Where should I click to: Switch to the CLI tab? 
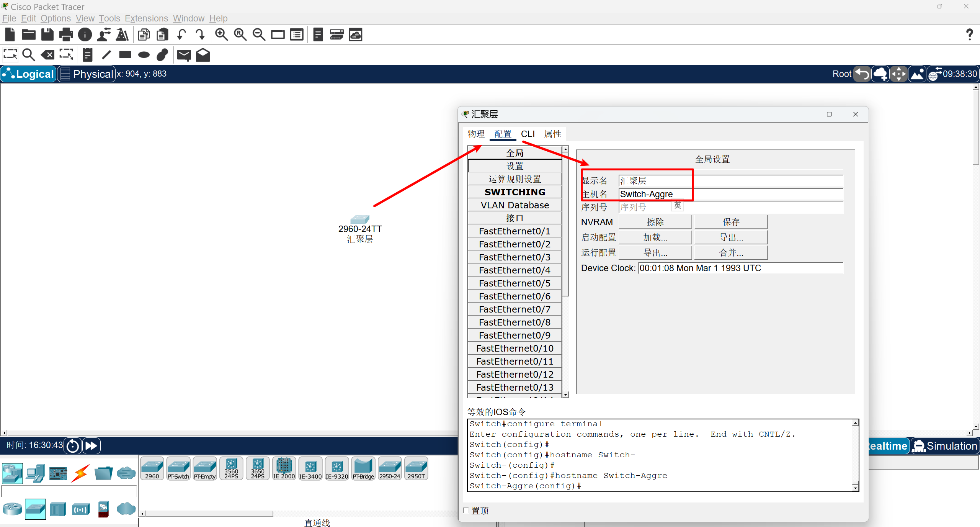point(528,134)
